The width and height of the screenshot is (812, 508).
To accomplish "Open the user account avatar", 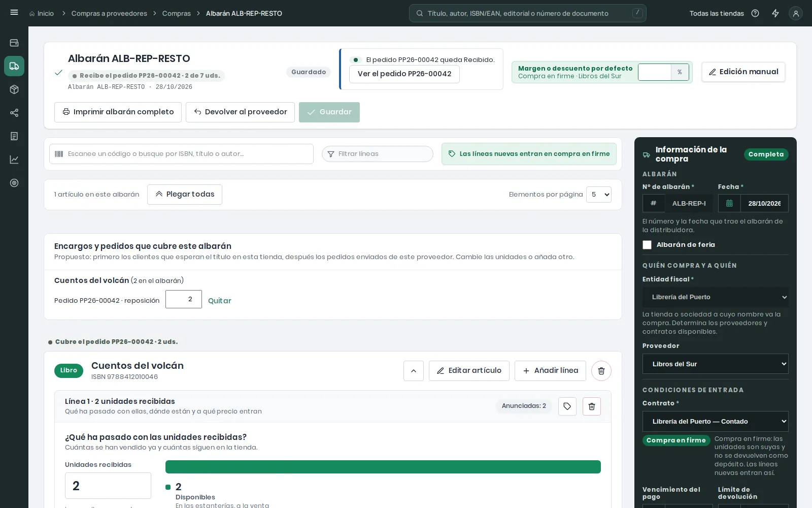I will point(796,13).
